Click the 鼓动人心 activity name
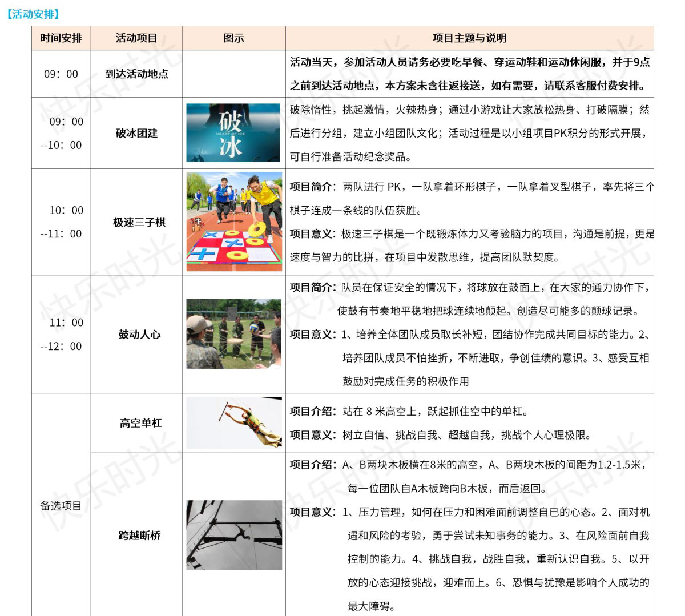This screenshot has width=685, height=616. coord(139,334)
